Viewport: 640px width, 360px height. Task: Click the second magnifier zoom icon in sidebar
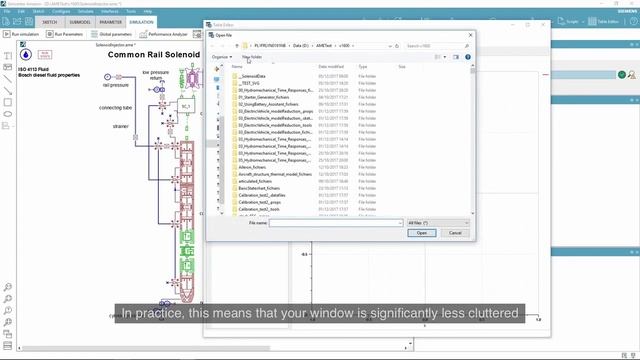click(7, 299)
